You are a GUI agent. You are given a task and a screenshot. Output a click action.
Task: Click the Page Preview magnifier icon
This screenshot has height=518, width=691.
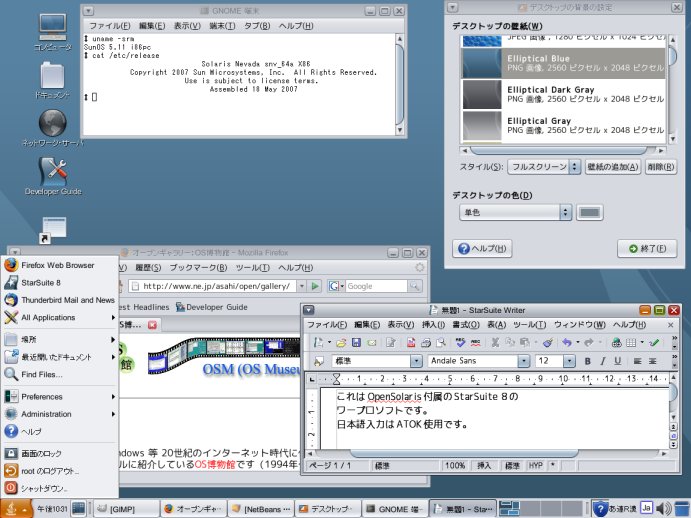441,343
